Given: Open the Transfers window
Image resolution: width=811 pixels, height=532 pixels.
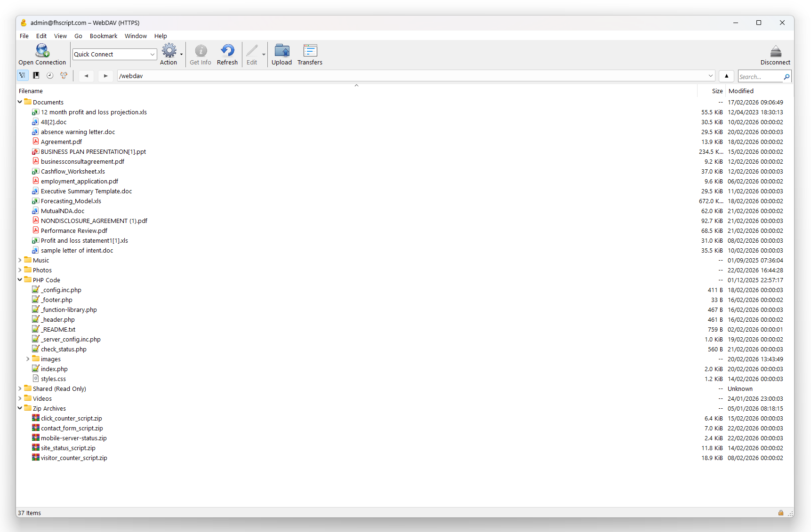Looking at the screenshot, I should click(x=310, y=51).
